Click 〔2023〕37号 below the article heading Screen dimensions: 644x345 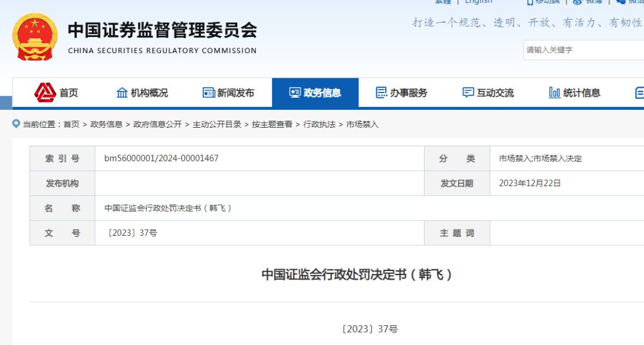pos(369,329)
